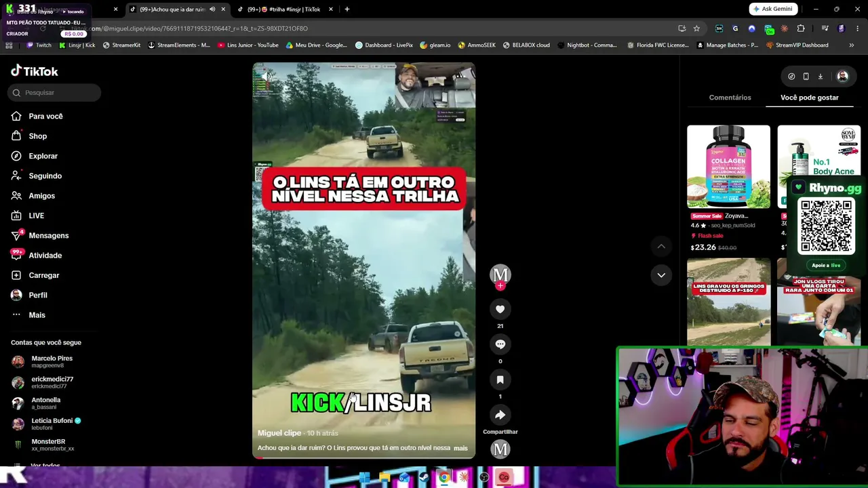Open Steam from the taskbar

point(424,478)
